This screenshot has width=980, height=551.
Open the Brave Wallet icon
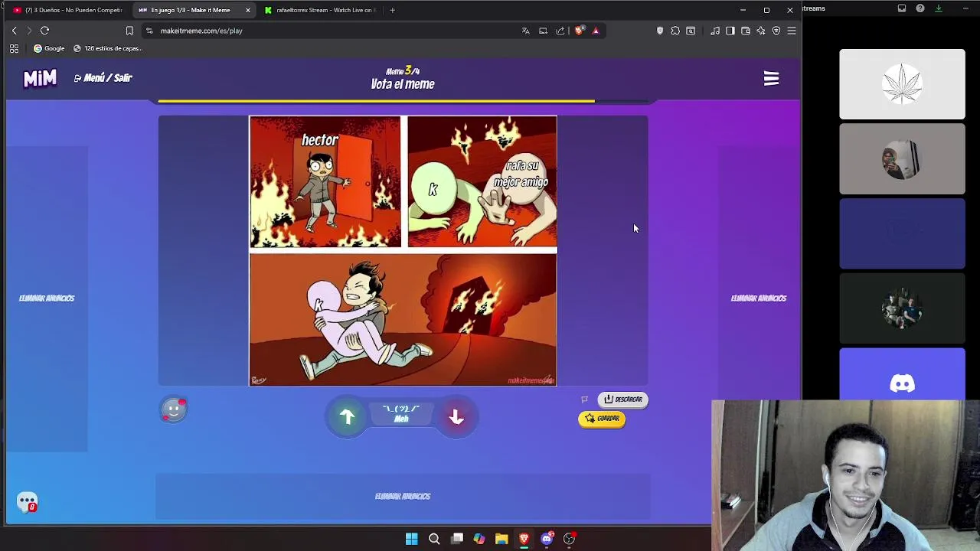point(746,31)
